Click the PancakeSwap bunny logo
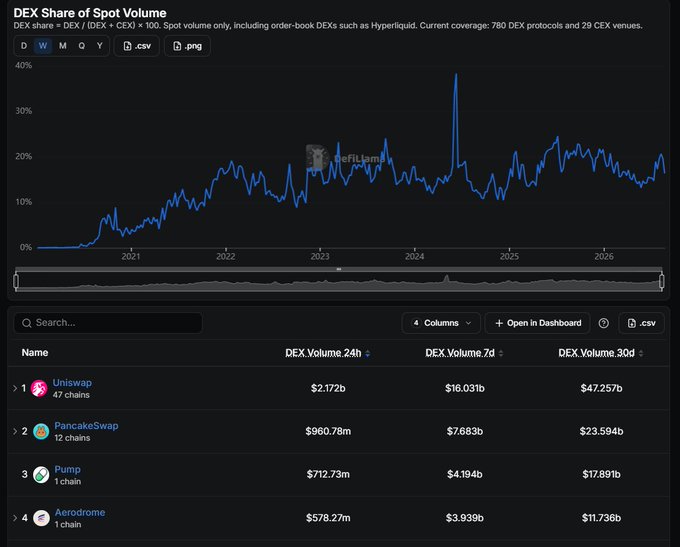 pos(41,432)
